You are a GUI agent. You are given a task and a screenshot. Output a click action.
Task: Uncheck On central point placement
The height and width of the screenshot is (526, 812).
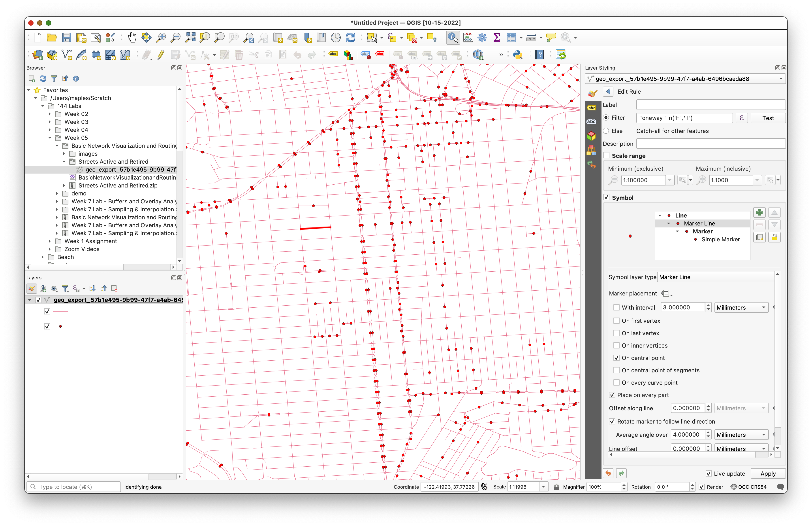coord(616,358)
